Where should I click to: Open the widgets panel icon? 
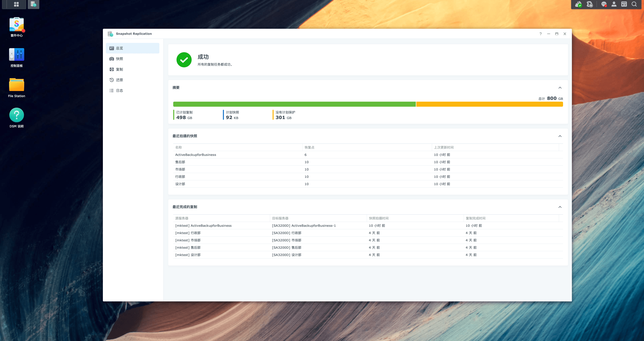(x=624, y=4)
